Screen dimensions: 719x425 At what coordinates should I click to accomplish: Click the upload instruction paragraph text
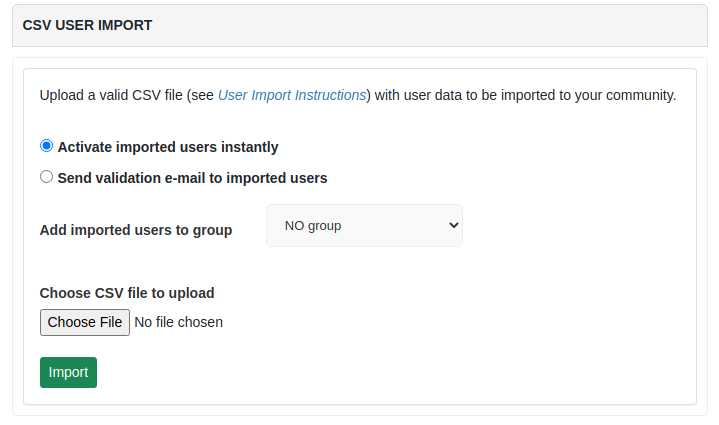click(358, 95)
